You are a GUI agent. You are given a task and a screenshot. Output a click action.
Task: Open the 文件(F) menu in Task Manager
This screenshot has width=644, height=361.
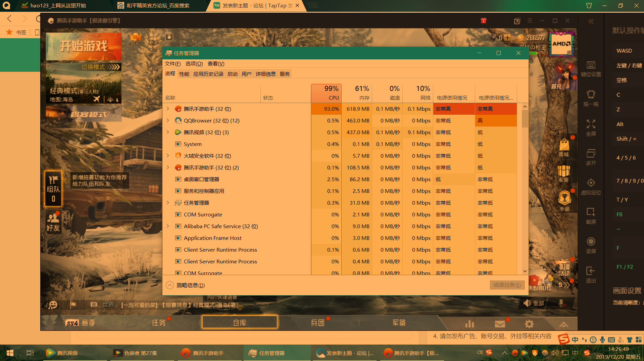(172, 63)
